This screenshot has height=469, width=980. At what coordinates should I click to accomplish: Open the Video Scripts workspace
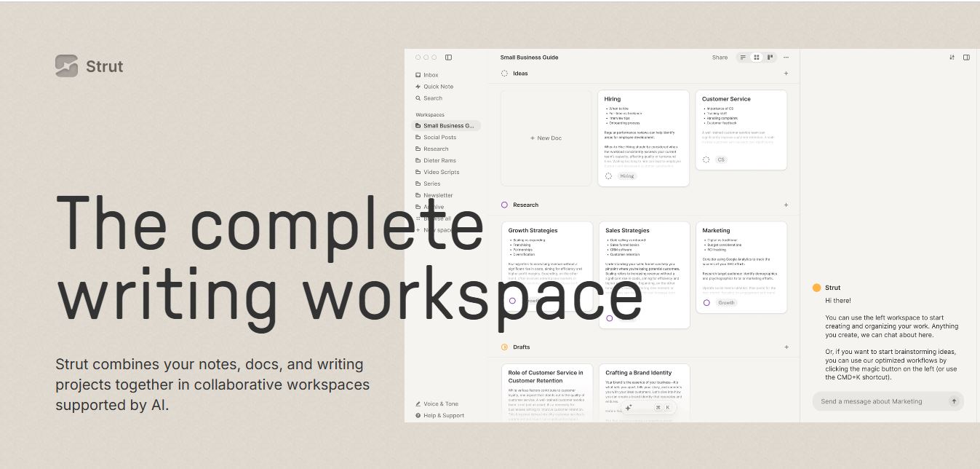[441, 173]
